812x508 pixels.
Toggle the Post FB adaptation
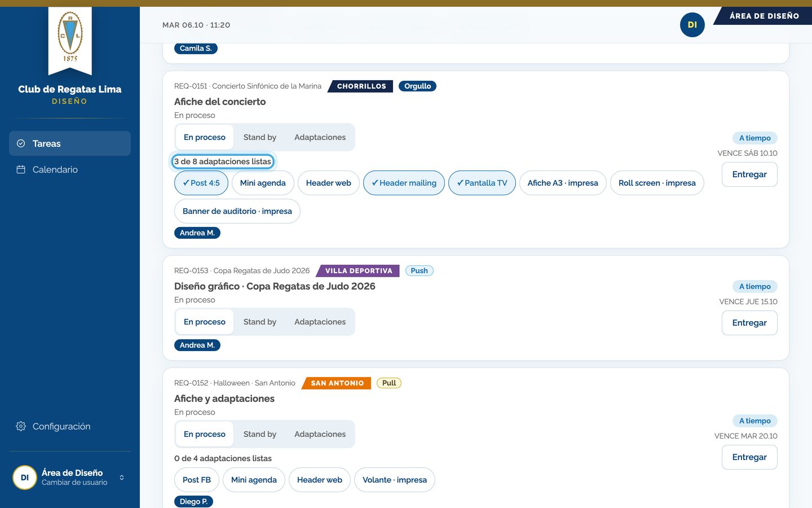tap(197, 480)
